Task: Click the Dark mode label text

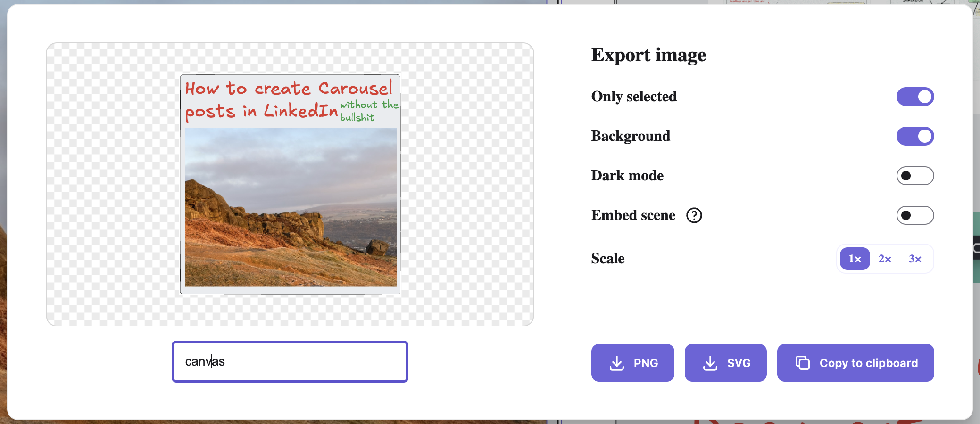Action: point(627,176)
